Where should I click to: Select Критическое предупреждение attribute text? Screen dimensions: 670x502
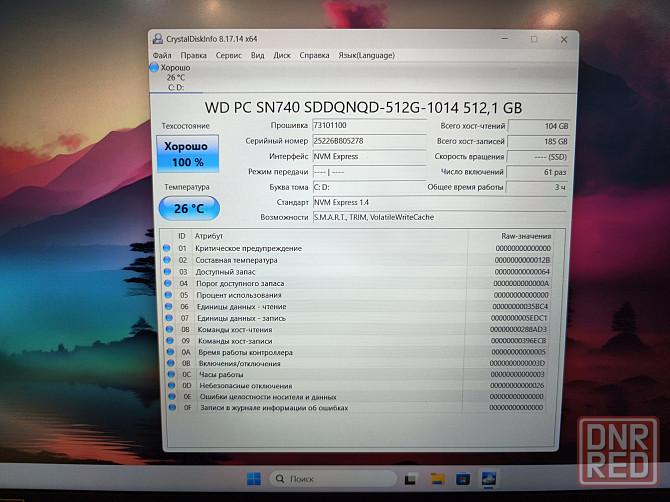click(x=248, y=248)
